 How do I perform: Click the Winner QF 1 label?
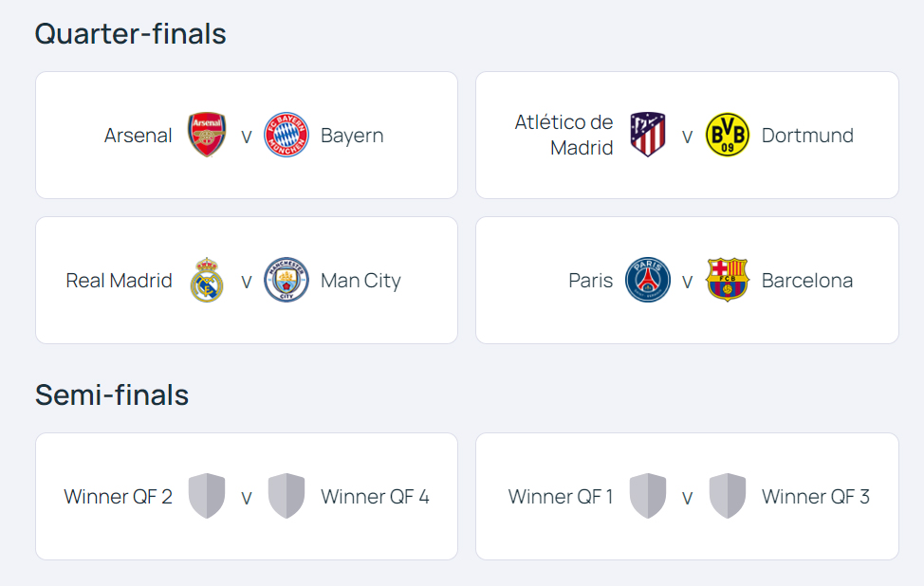click(x=561, y=496)
